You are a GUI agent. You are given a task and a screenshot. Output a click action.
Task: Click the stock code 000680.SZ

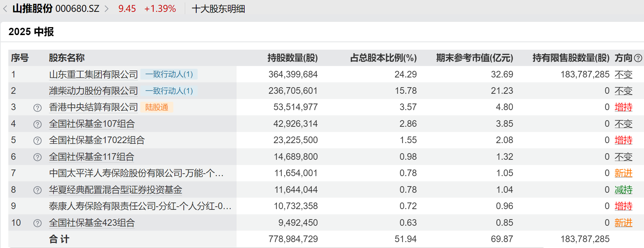point(77,9)
